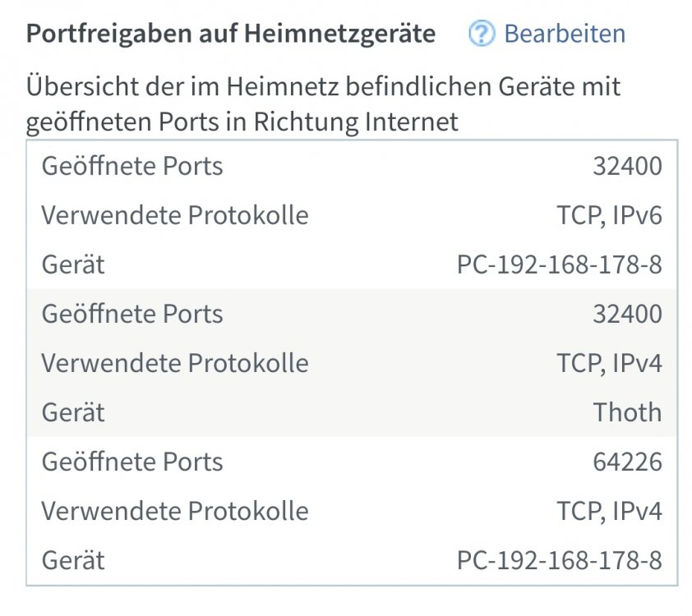Image resolution: width=692 pixels, height=616 pixels.
Task: Click the Geöffnete Ports label for 64226
Action: (x=132, y=462)
